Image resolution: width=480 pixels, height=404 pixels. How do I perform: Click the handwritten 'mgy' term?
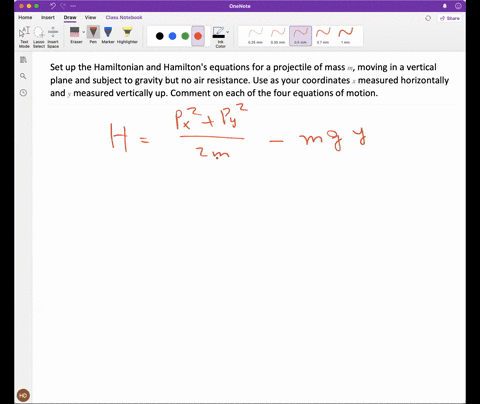tap(332, 139)
